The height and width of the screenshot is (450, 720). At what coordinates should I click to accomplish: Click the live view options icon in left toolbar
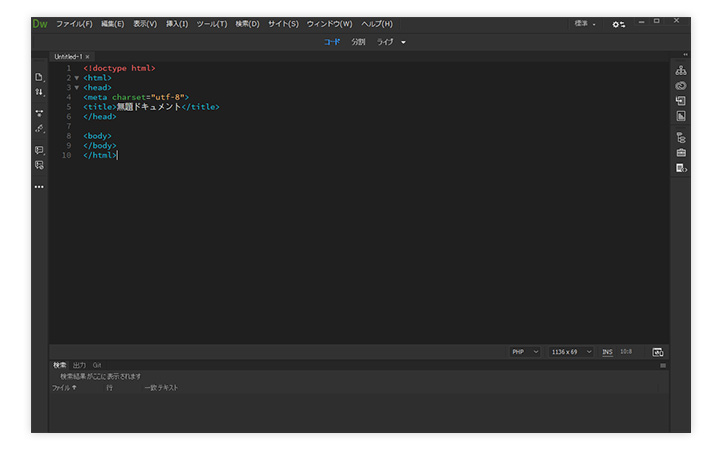click(39, 113)
